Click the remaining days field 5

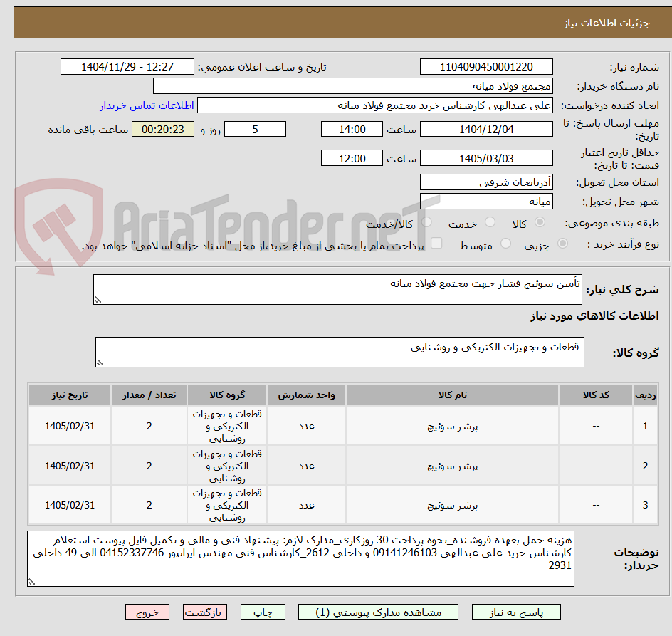255,129
